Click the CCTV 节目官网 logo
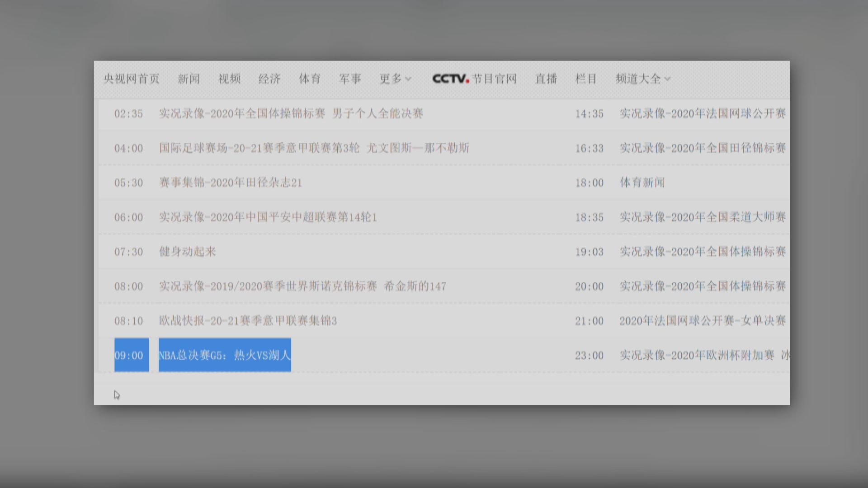This screenshot has height=488, width=868. (473, 78)
